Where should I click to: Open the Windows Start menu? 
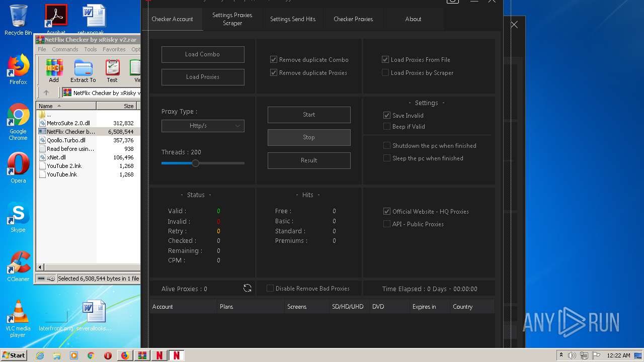point(14,355)
